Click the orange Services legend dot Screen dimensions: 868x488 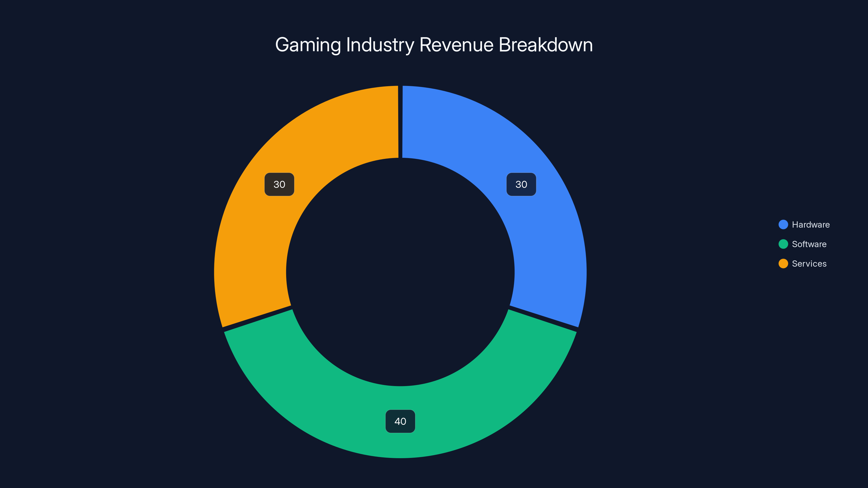783,264
